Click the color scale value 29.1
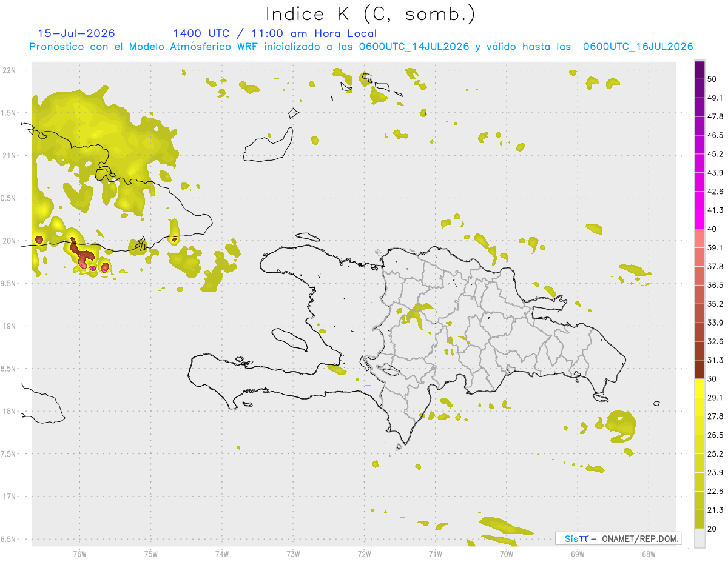728x562 pixels. pyautogui.click(x=715, y=397)
